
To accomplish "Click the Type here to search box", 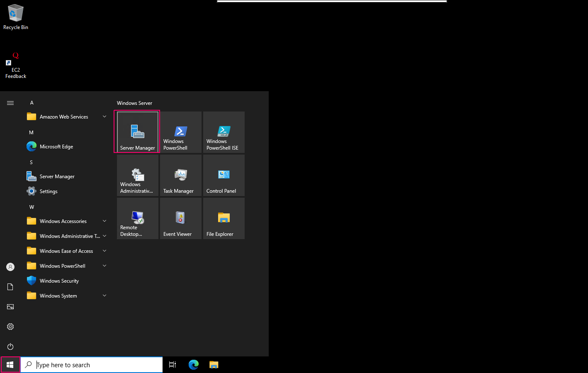I will (x=92, y=365).
